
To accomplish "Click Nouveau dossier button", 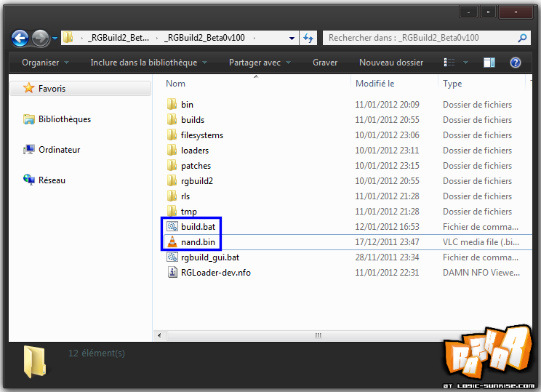I will (391, 63).
